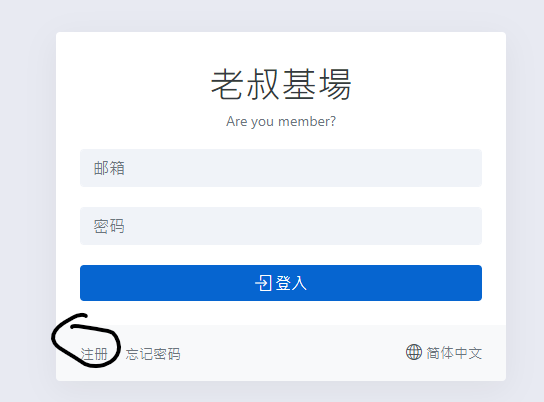Open the 注册 register link

click(x=94, y=354)
